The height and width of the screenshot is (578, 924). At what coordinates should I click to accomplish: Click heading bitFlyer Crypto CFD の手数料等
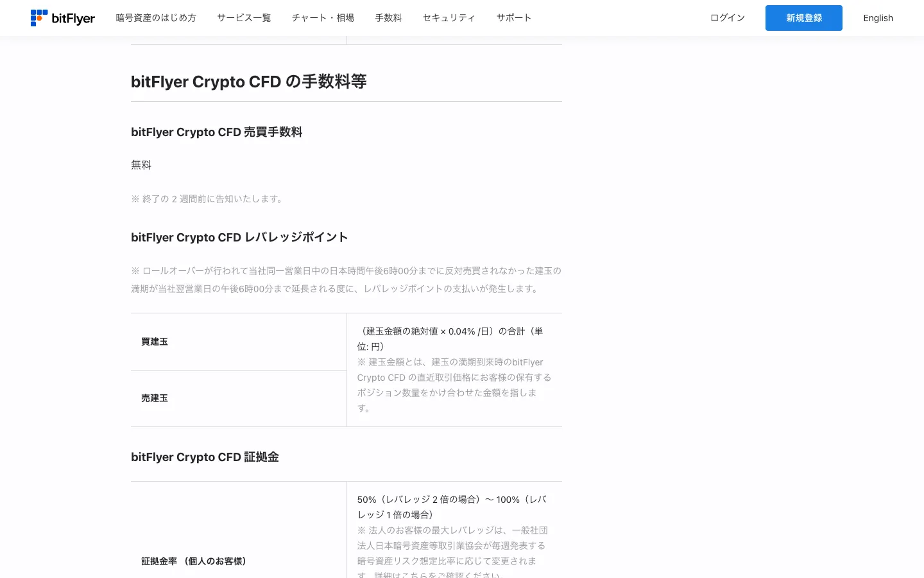[249, 82]
